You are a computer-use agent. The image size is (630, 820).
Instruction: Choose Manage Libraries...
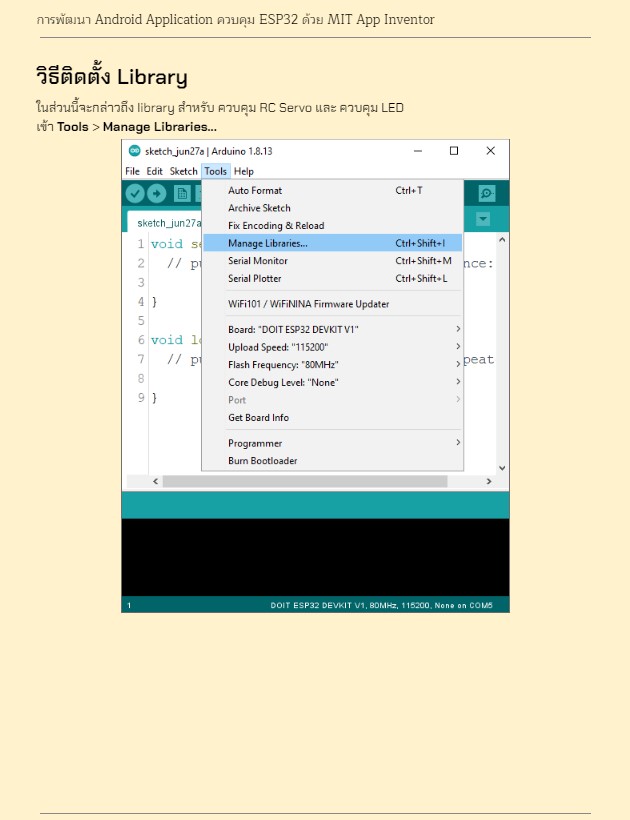333,243
